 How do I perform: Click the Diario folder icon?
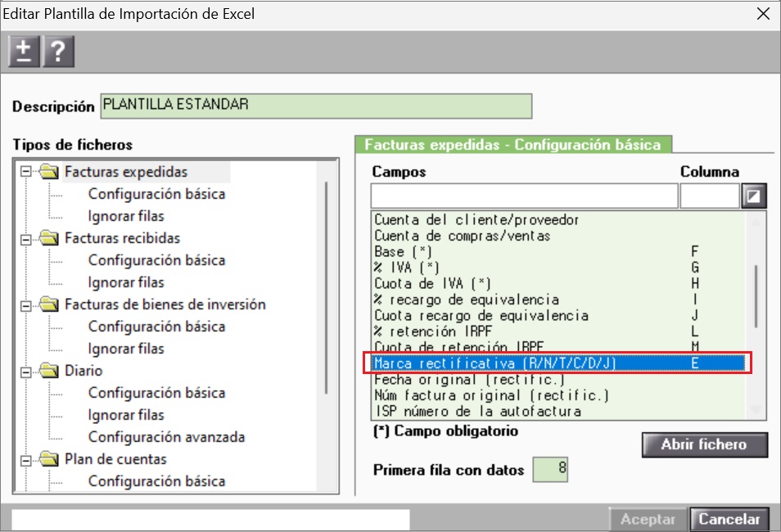pyautogui.click(x=49, y=371)
